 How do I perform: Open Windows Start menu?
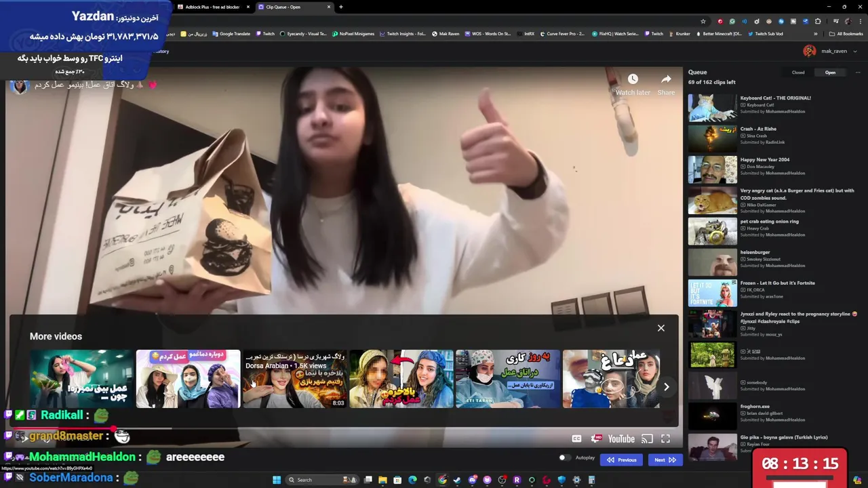point(277,480)
